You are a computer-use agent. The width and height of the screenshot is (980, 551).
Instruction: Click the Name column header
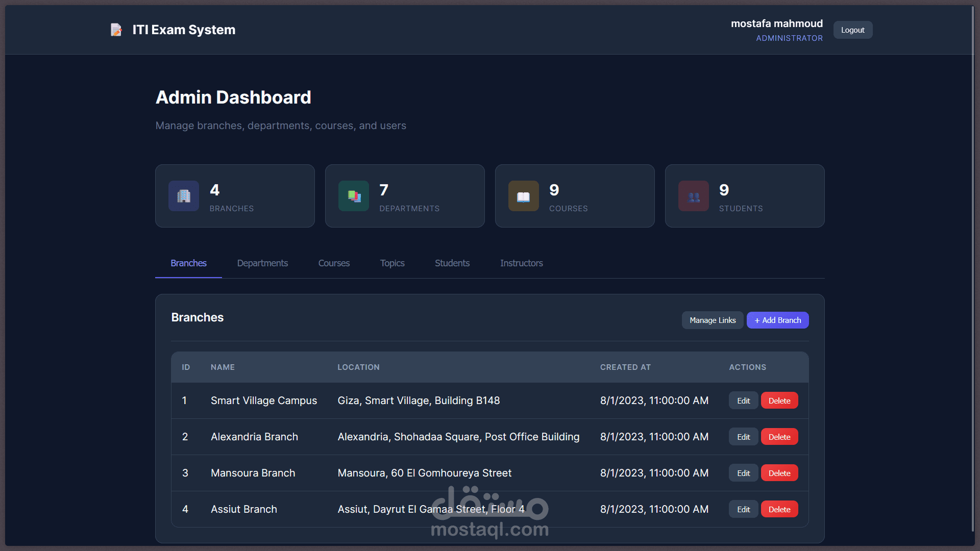point(223,367)
